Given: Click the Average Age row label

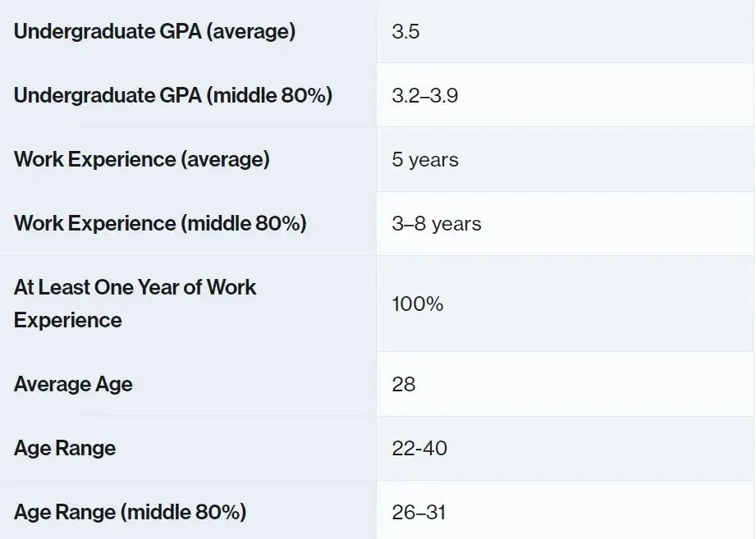Looking at the screenshot, I should 73,385.
